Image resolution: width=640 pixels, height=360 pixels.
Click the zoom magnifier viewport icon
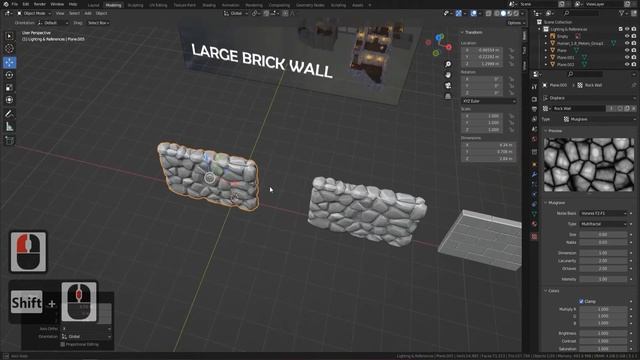(x=448, y=64)
